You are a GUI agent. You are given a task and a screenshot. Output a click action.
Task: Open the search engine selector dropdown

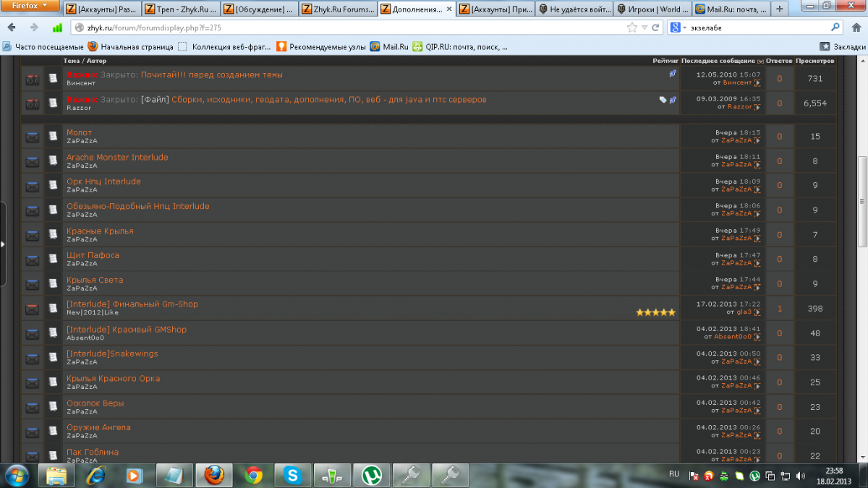pos(678,27)
